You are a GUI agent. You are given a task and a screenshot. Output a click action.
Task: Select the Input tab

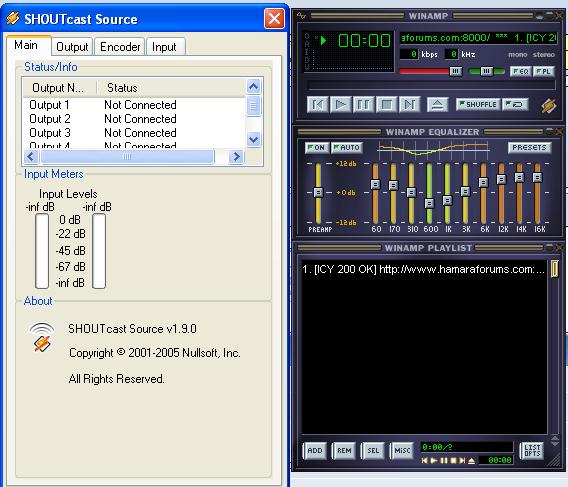pos(164,47)
